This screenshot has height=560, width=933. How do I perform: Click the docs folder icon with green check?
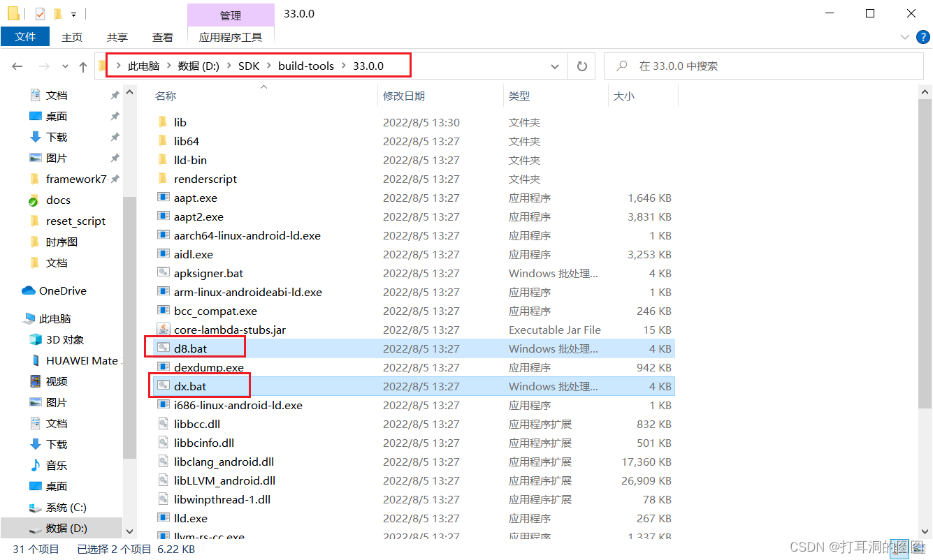(x=34, y=200)
